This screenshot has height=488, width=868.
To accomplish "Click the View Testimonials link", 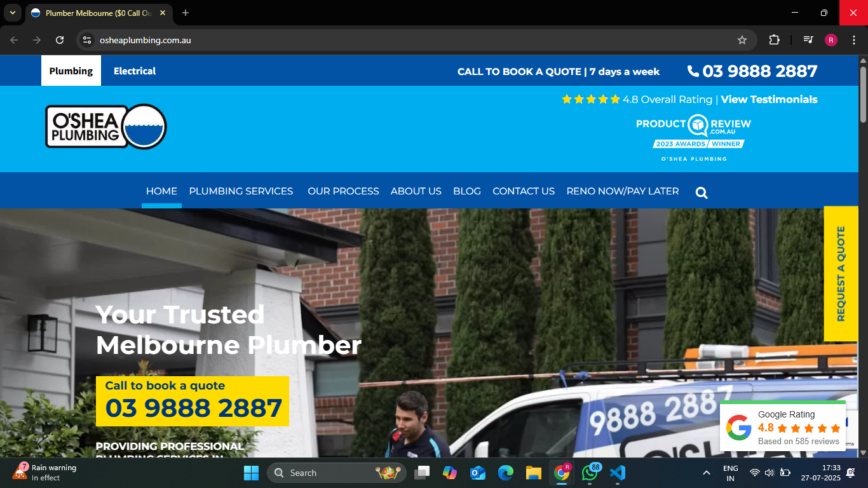I will [769, 100].
